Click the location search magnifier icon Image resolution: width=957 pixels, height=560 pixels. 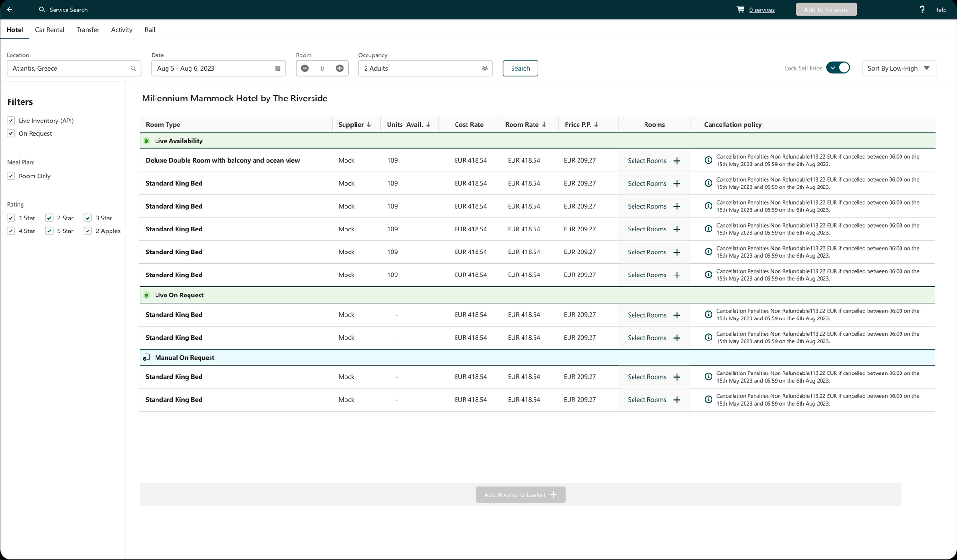[133, 68]
